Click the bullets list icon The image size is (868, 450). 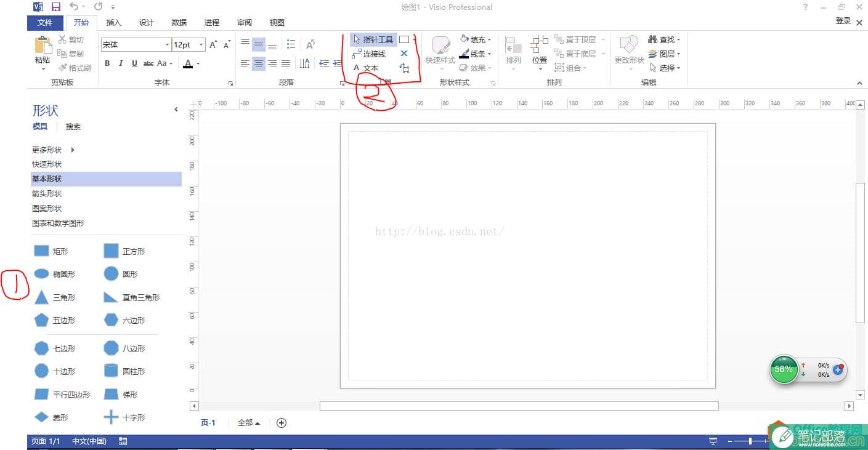tap(291, 44)
